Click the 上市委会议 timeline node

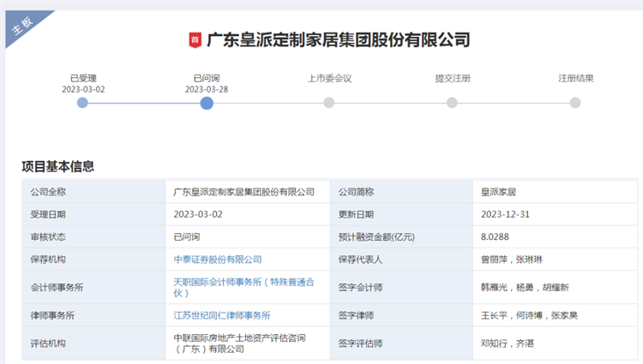click(329, 103)
